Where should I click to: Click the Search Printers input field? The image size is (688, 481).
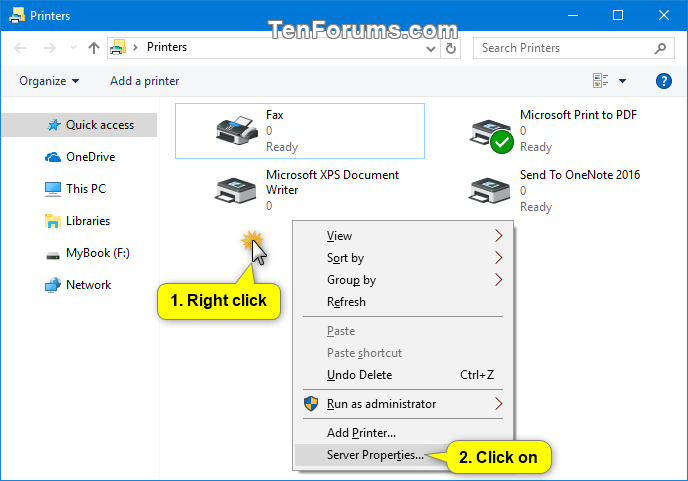click(x=573, y=48)
